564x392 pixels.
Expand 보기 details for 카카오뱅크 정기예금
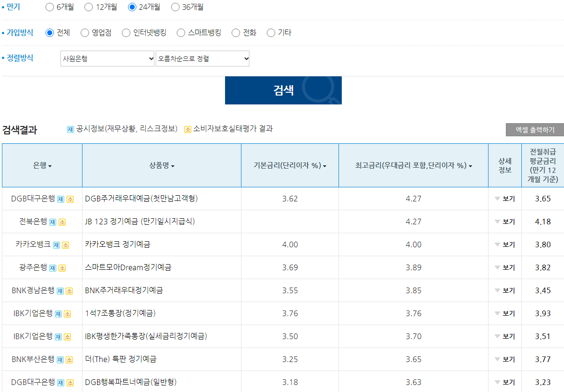[505, 244]
